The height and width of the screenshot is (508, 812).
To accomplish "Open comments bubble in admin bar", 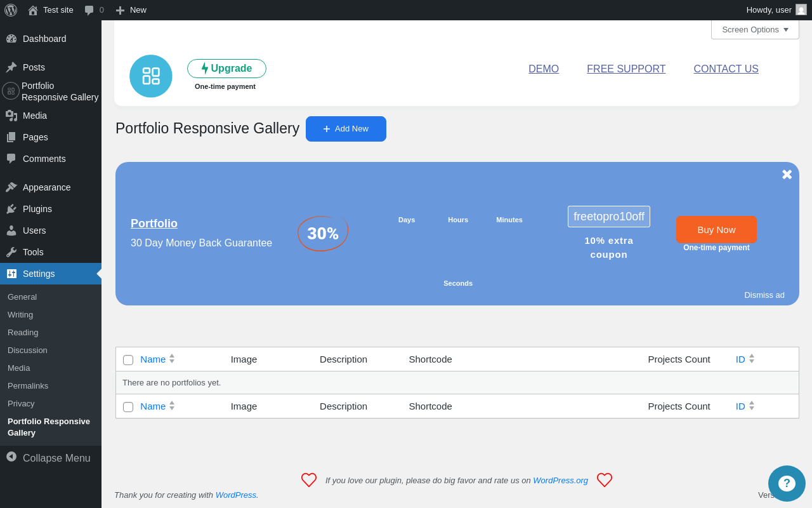I will (89, 10).
